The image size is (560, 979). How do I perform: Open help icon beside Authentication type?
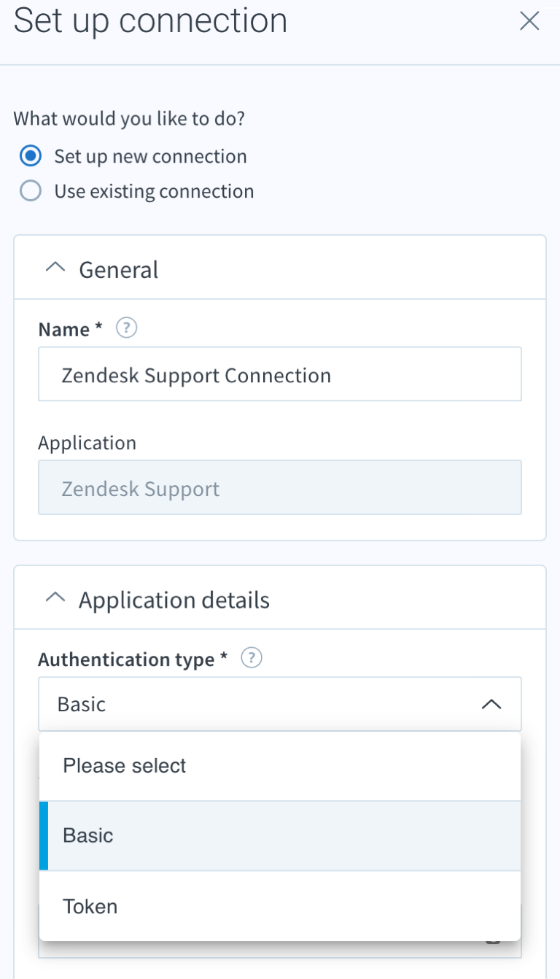point(252,659)
